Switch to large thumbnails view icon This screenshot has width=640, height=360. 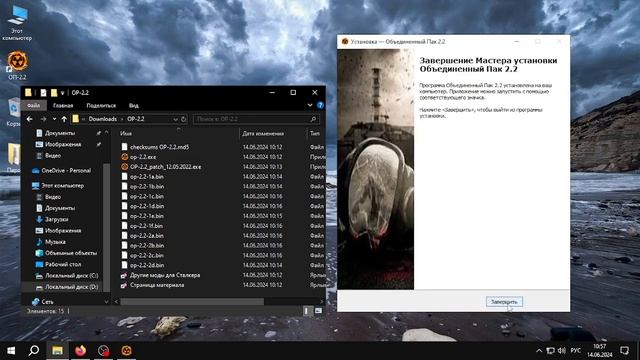click(x=318, y=311)
